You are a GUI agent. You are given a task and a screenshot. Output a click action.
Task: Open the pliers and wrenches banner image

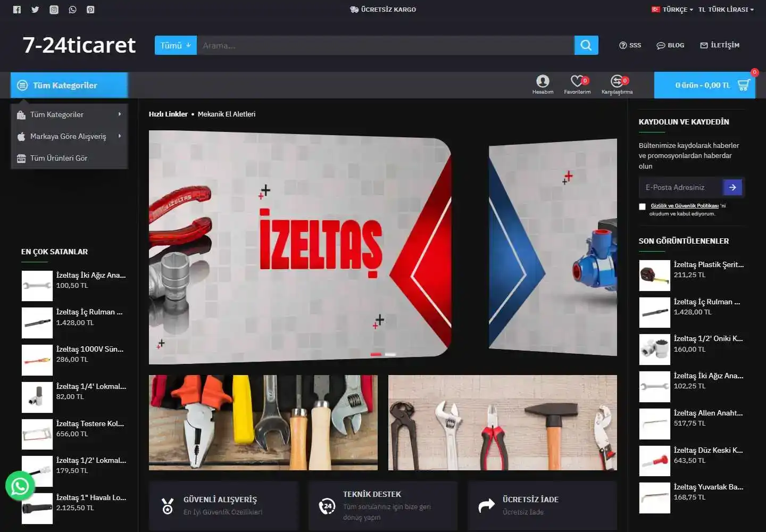pos(263,422)
